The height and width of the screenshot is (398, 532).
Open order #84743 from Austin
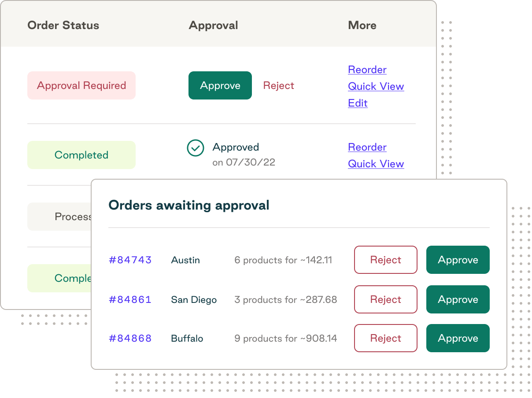(130, 260)
